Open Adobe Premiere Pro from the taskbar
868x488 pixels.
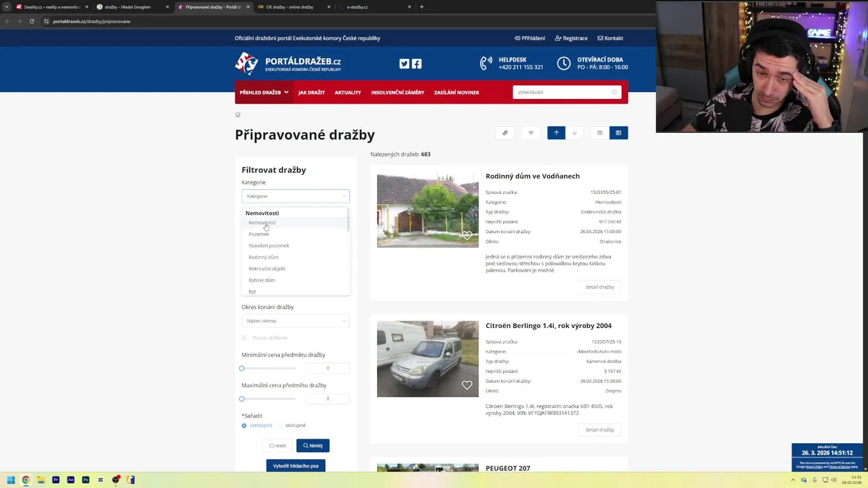pos(56,480)
